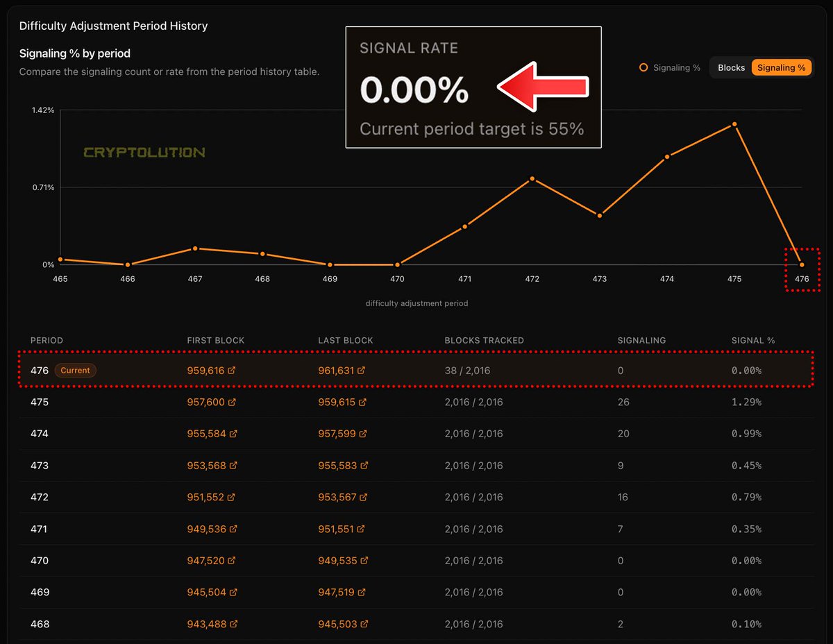Image resolution: width=833 pixels, height=644 pixels.
Task: Open external link icon next to 955,584
Action: (233, 434)
